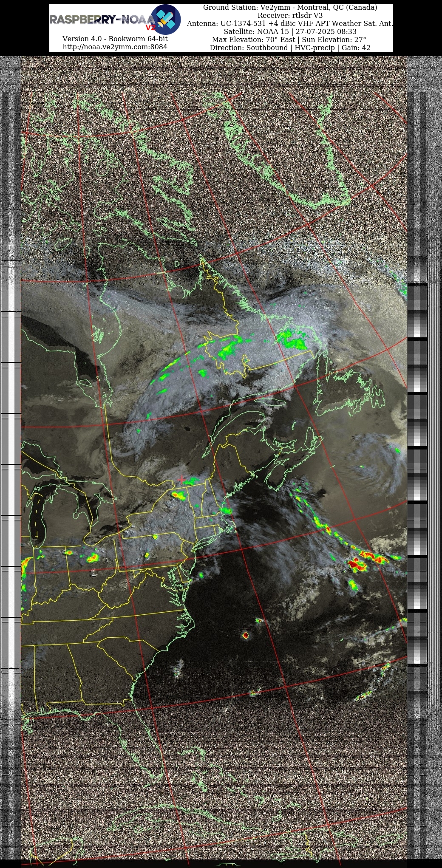Click the satellite emblem in the logo
Viewport: 442px width, 868px height.
166,20
